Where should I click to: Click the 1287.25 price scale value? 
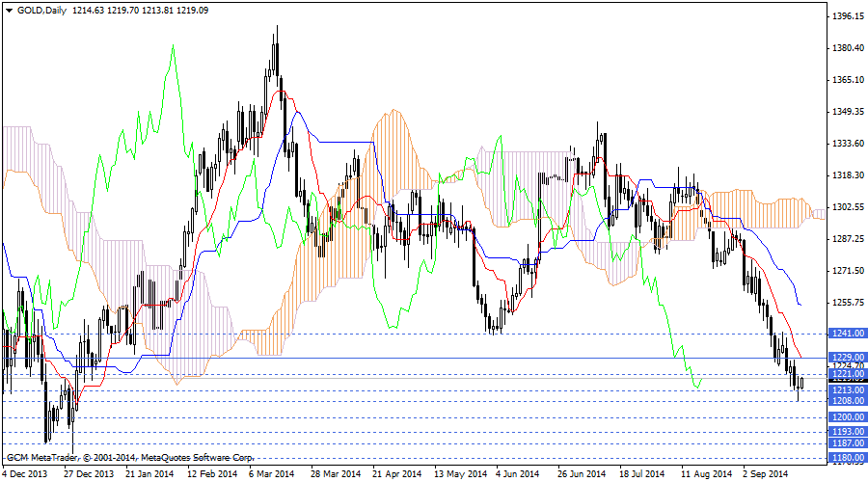[x=848, y=238]
